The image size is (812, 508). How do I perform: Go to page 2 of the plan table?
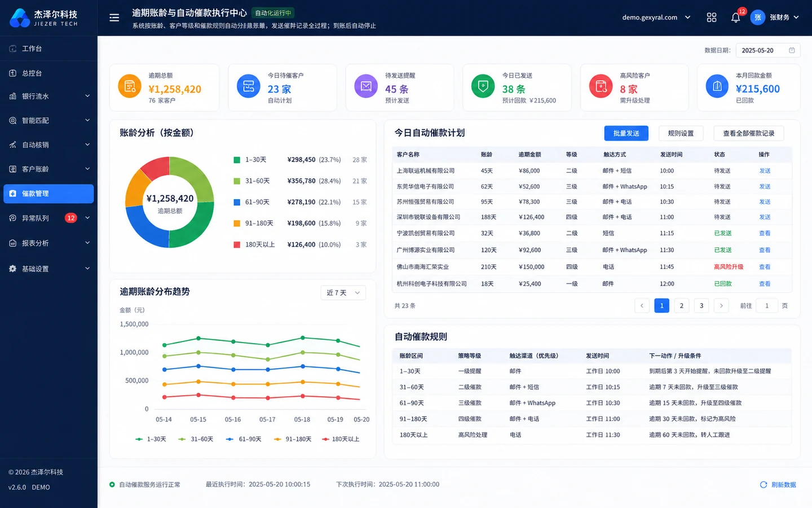(682, 306)
